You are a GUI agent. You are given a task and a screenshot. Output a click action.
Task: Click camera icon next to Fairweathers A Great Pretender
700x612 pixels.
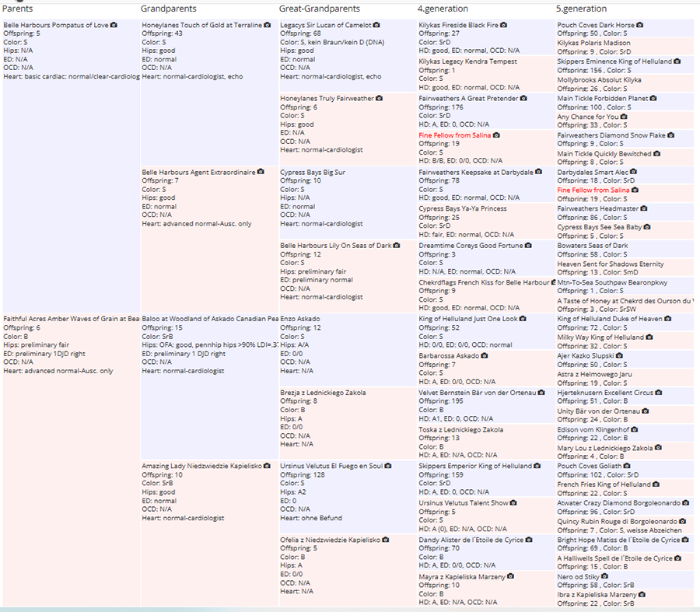tap(523, 98)
